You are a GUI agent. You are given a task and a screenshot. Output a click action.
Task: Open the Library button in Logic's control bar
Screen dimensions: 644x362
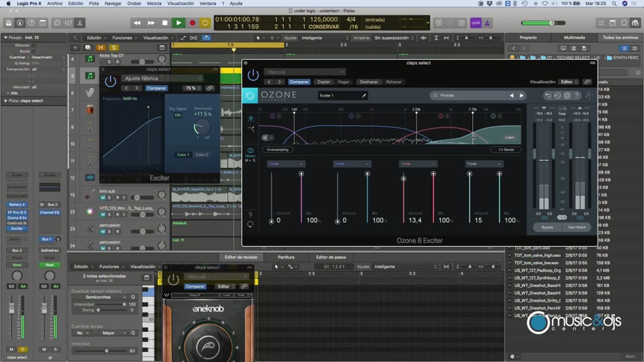point(9,23)
